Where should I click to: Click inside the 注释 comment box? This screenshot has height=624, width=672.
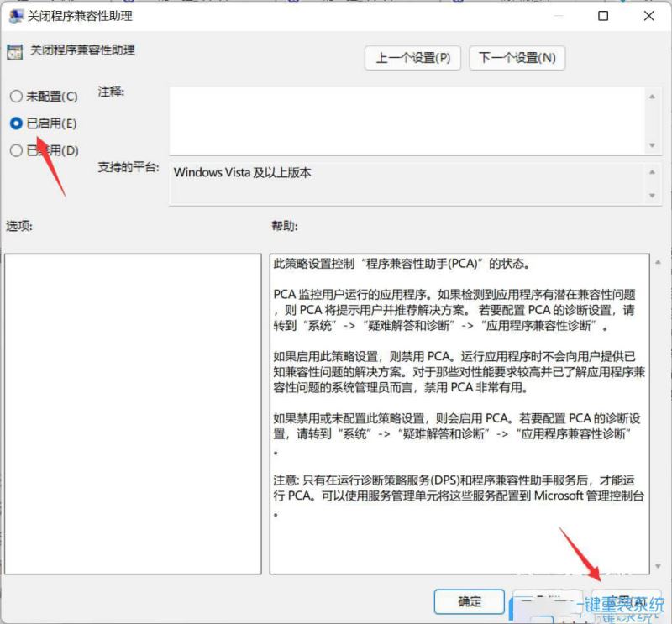click(x=403, y=118)
